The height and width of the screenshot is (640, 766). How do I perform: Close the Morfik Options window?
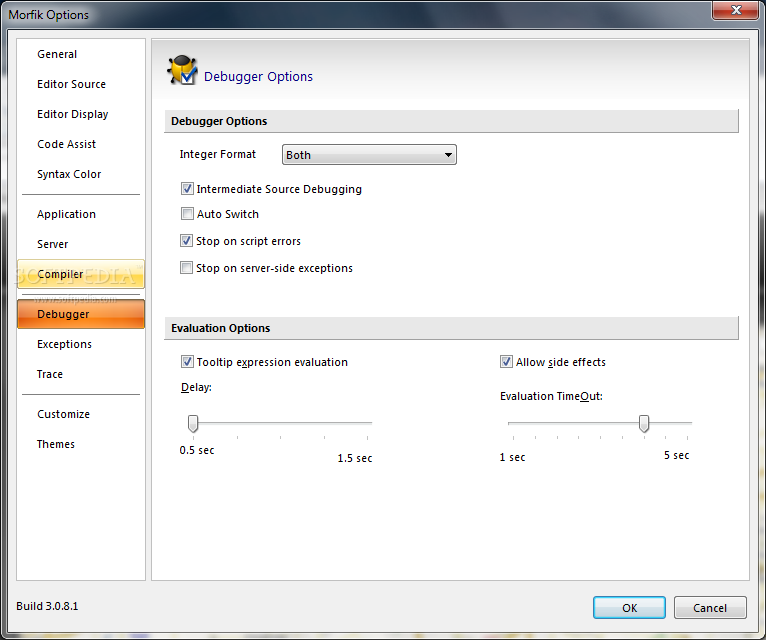tap(736, 10)
